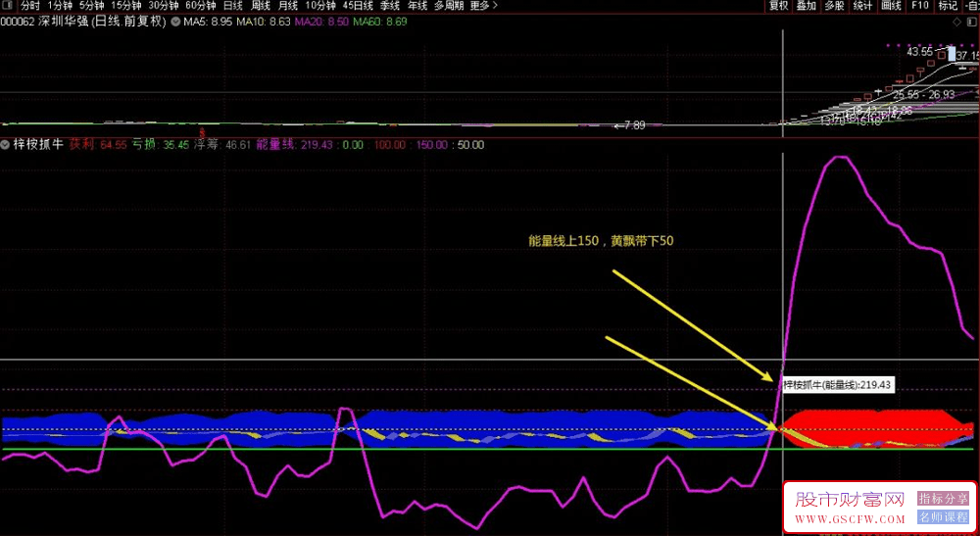Viewport: 980px width, 536px height.
Task: Open 多股 multi-stock view
Action: [834, 6]
